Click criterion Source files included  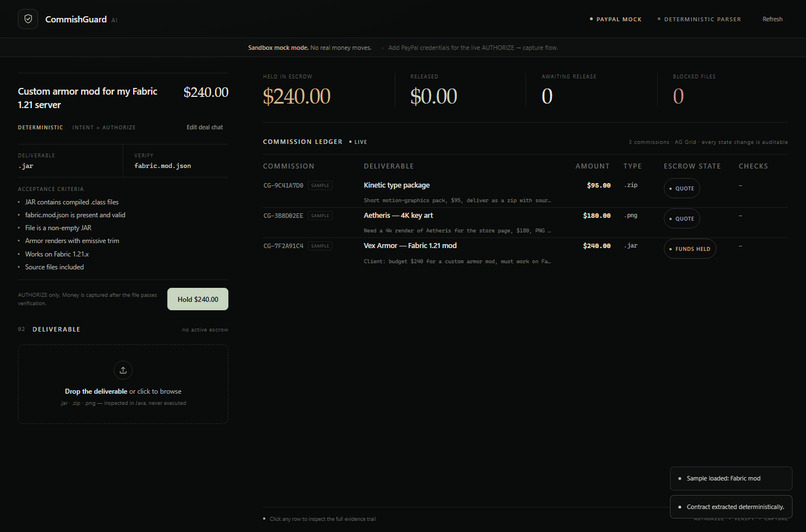[x=54, y=267]
